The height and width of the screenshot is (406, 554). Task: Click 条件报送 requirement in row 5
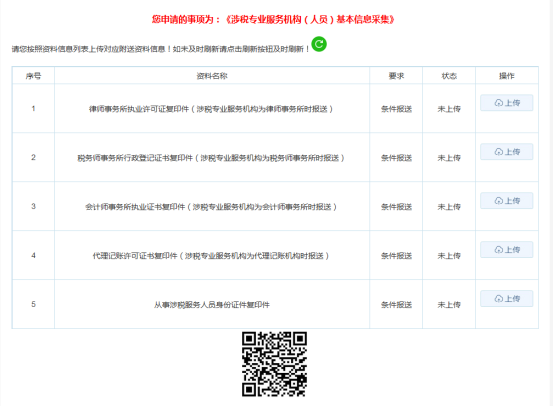pyautogui.click(x=396, y=305)
